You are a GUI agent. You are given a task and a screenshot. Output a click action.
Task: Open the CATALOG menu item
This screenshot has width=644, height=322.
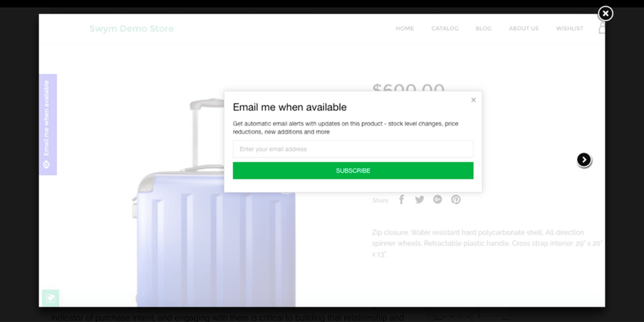[x=445, y=28]
